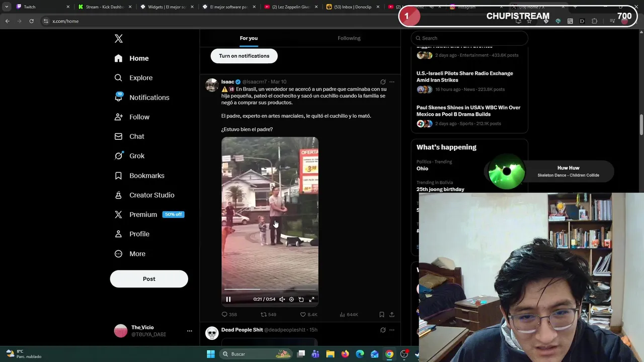644x362 pixels.
Task: Enter video fullscreen mode
Action: click(x=311, y=299)
